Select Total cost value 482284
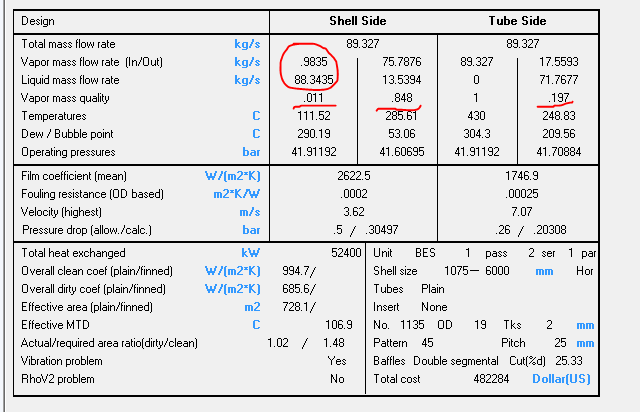 [489, 380]
